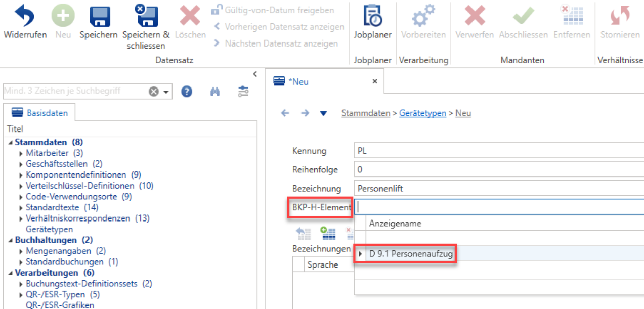Save the record with the Speichern icon

[100, 17]
